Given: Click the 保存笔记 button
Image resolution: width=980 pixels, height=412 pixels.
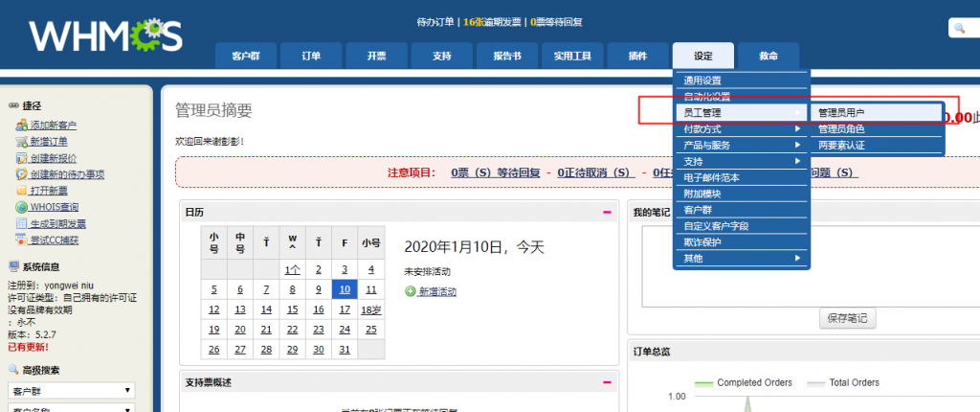Looking at the screenshot, I should [x=848, y=318].
